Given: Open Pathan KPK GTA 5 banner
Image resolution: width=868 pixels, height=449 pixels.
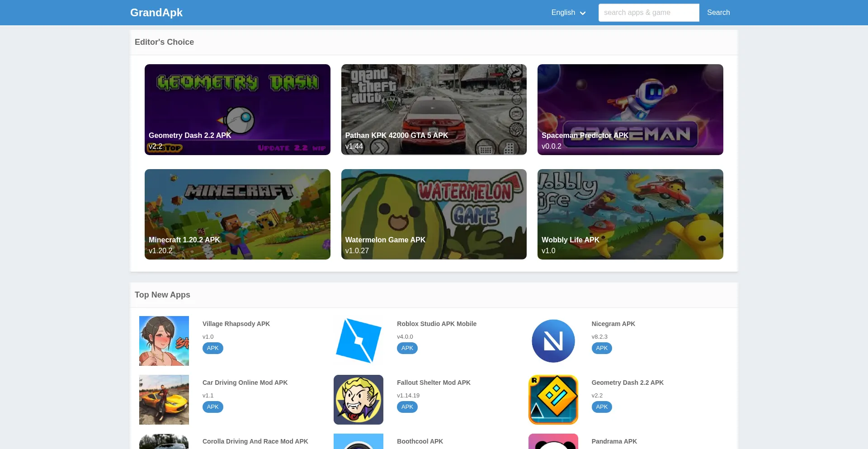Looking at the screenshot, I should pyautogui.click(x=434, y=109).
